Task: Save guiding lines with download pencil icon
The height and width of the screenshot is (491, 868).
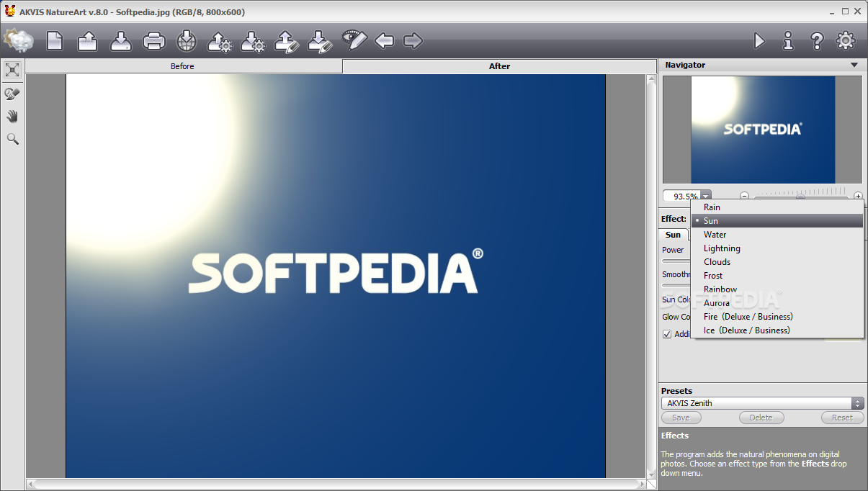Action: [319, 40]
